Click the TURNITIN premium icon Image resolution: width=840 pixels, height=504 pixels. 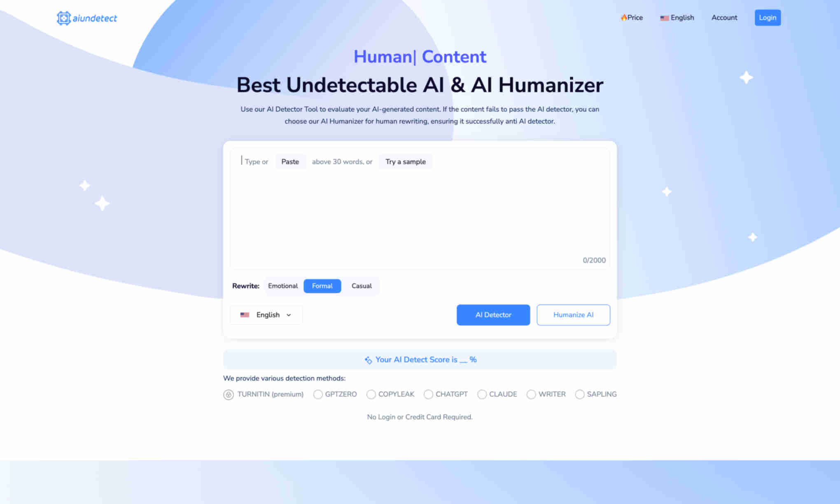(x=228, y=394)
